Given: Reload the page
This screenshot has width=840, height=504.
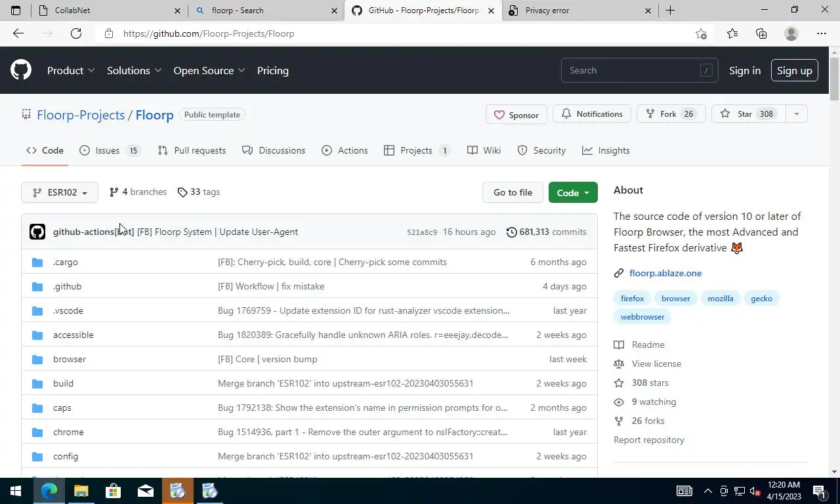Looking at the screenshot, I should 76,33.
